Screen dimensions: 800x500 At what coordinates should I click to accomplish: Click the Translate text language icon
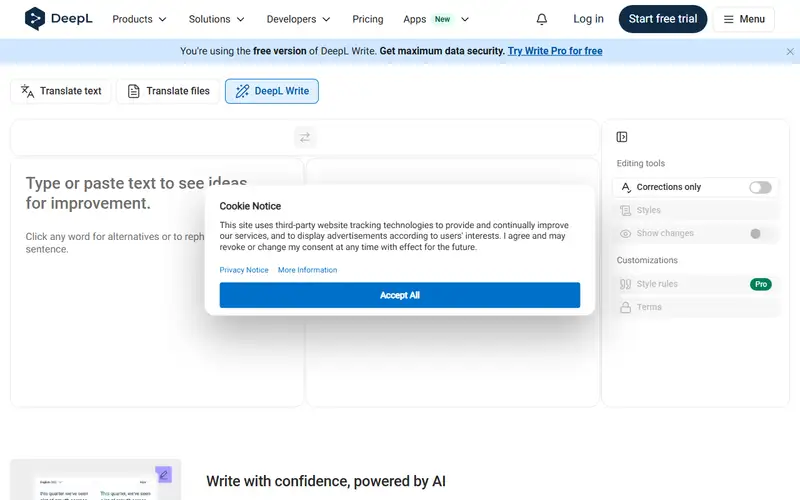27,91
